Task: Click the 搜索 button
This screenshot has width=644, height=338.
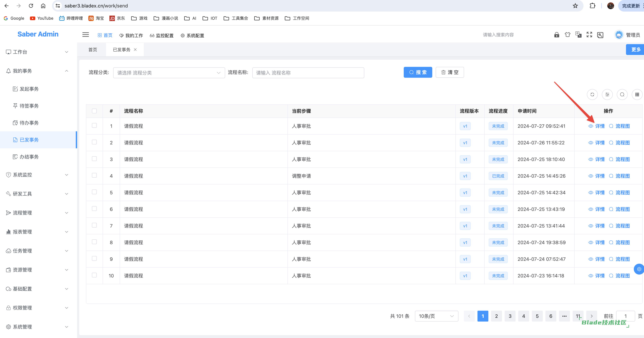Action: click(x=418, y=72)
